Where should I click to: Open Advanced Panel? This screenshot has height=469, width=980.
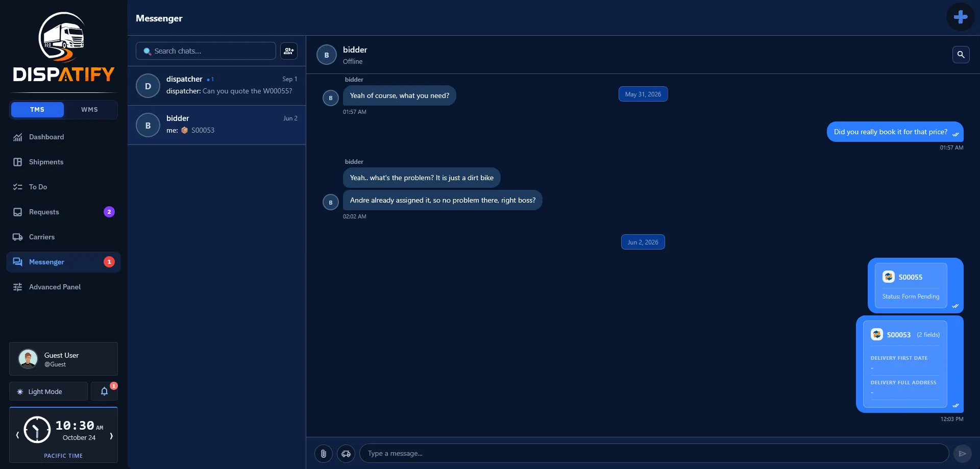pos(63,287)
